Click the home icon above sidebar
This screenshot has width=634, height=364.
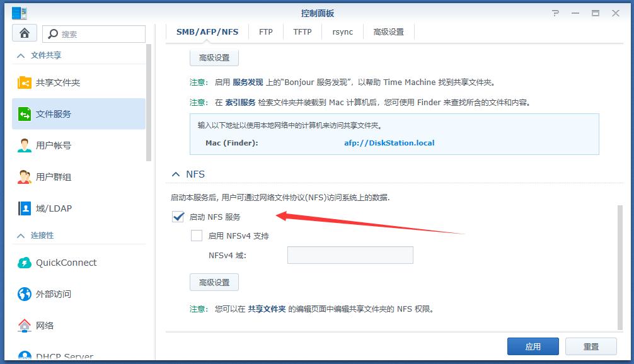tap(24, 32)
